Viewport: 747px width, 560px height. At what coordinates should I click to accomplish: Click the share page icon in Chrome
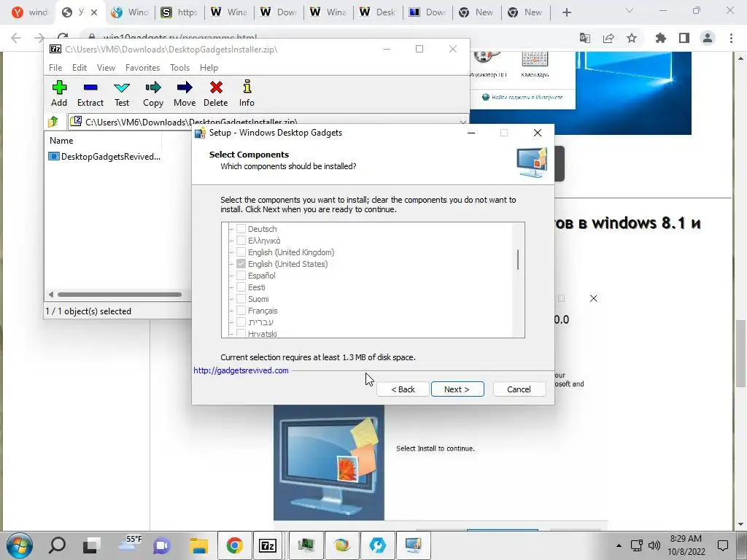tap(608, 38)
